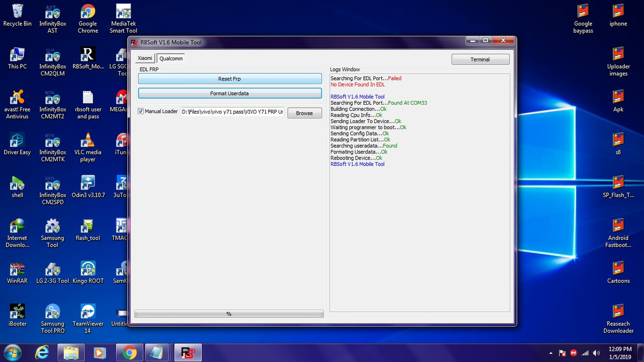
Task: Open flash_tool desktop icon
Action: coord(88,230)
